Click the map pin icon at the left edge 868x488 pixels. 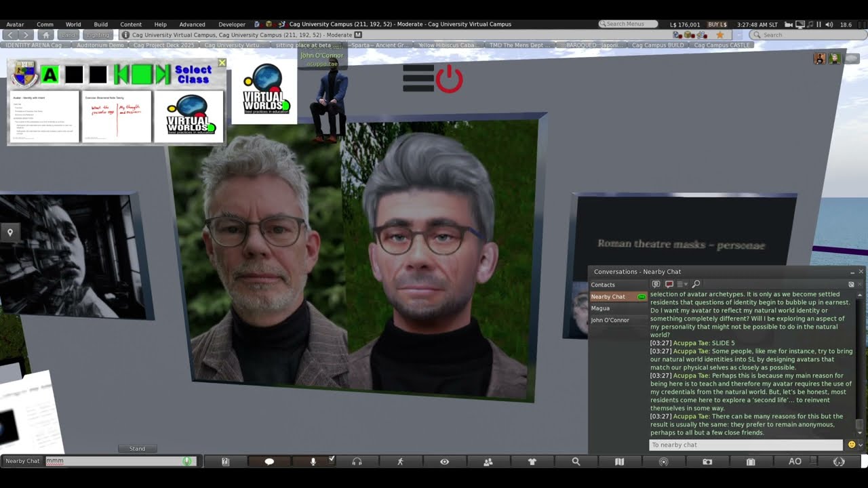pyautogui.click(x=10, y=232)
